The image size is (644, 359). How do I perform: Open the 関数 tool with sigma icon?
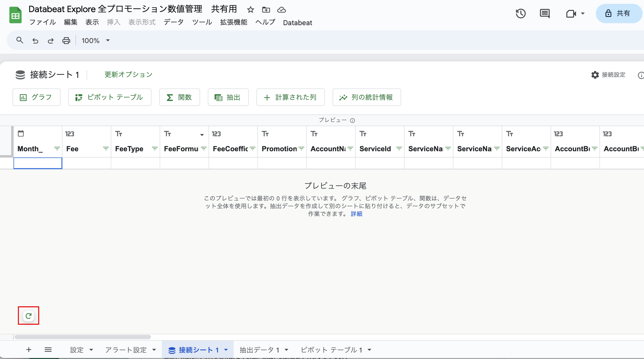pos(179,97)
